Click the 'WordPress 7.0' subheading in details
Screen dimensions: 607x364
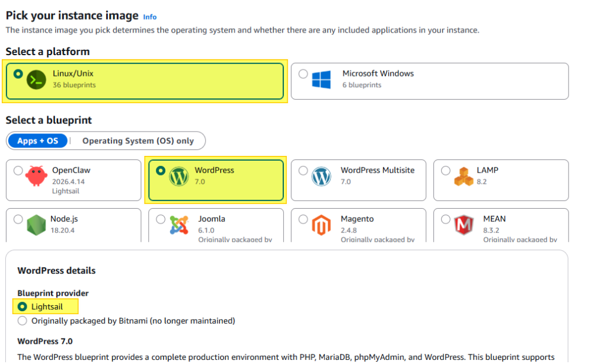tap(45, 341)
